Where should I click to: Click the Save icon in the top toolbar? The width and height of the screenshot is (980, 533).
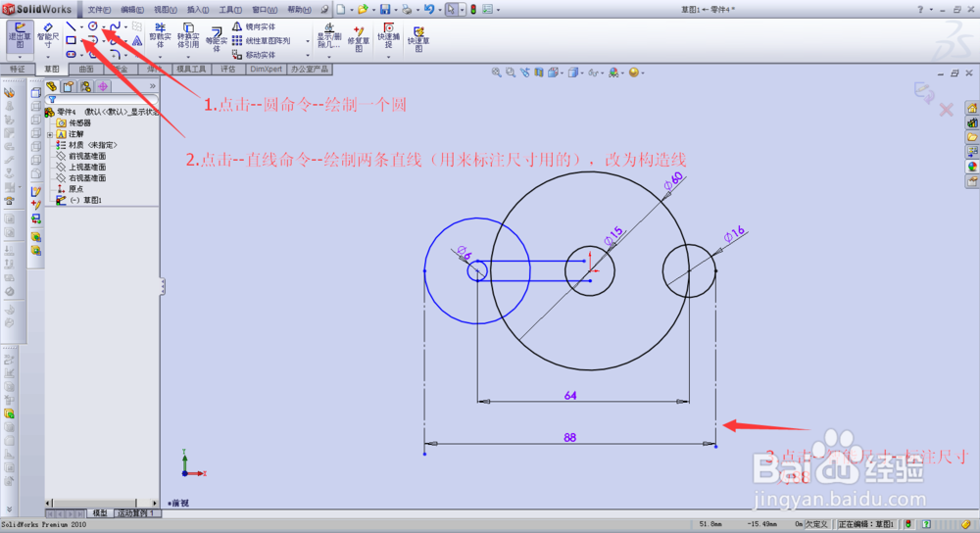coord(385,10)
